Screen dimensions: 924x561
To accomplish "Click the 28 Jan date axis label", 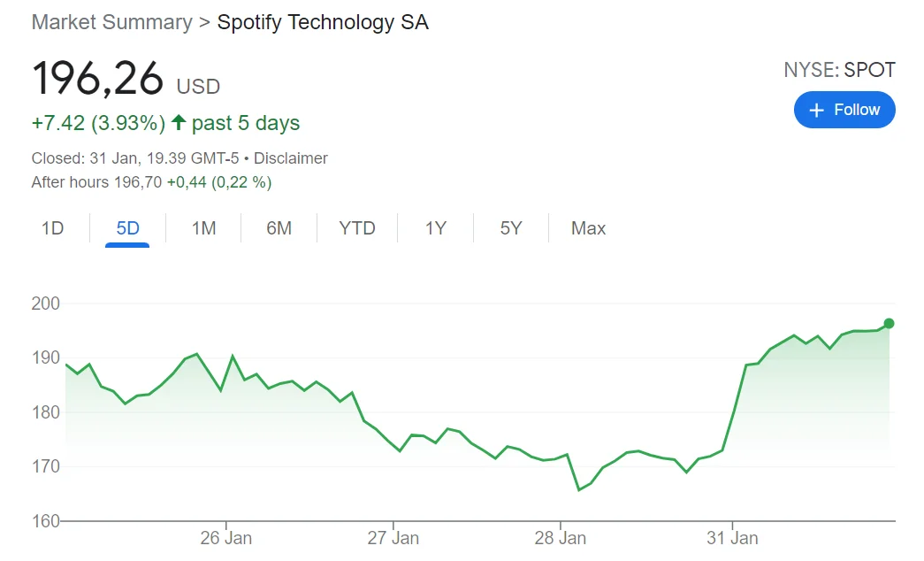I will pos(561,537).
